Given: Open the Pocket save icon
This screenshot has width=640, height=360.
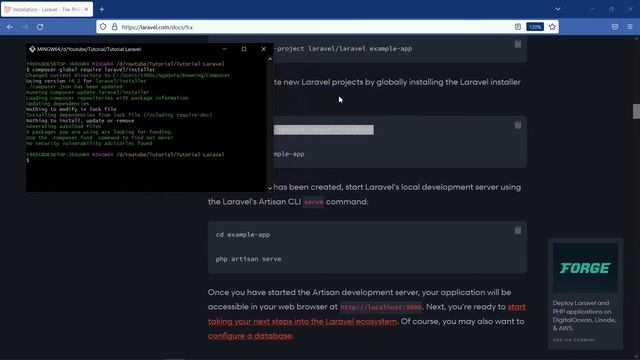Looking at the screenshot, I should [615, 27].
